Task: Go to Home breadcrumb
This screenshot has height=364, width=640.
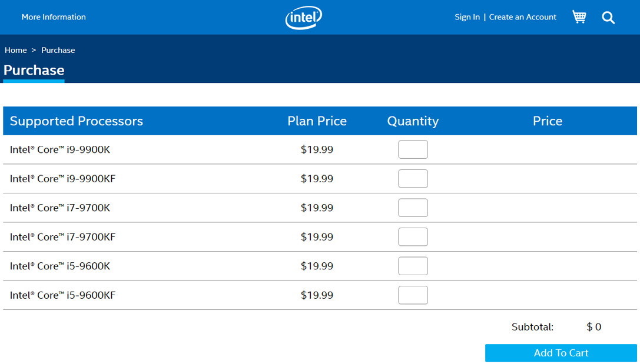Action: pos(16,50)
